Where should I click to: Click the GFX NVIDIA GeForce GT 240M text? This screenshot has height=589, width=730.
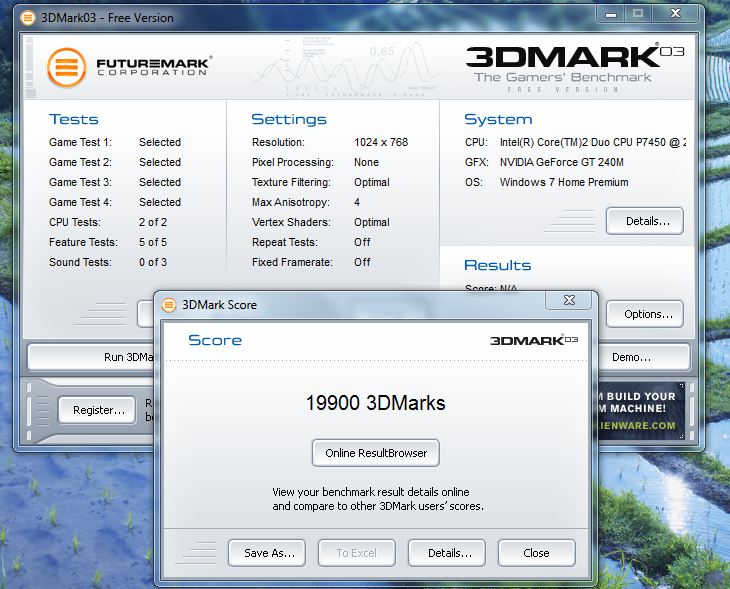tap(561, 162)
